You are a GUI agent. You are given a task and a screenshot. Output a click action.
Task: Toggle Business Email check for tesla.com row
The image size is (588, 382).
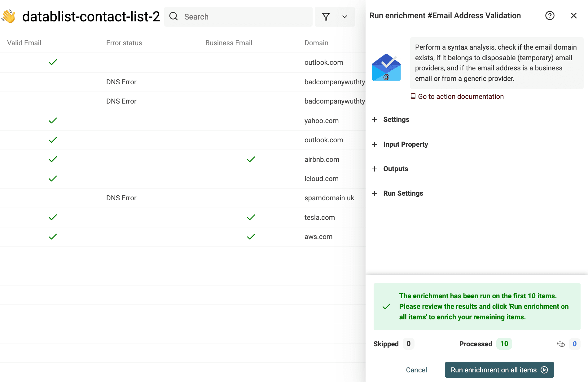pyautogui.click(x=251, y=217)
